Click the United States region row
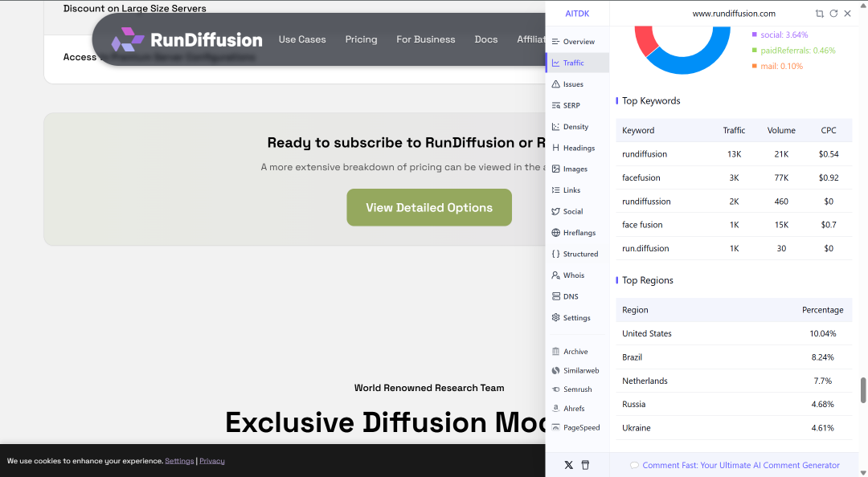Image resolution: width=868 pixels, height=477 pixels. [x=734, y=334]
